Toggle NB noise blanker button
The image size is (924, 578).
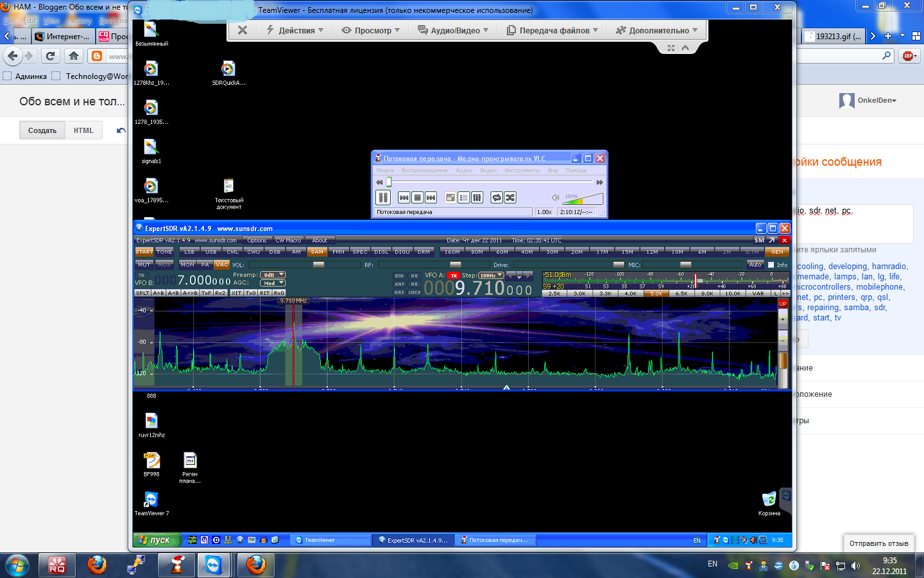coord(415,284)
